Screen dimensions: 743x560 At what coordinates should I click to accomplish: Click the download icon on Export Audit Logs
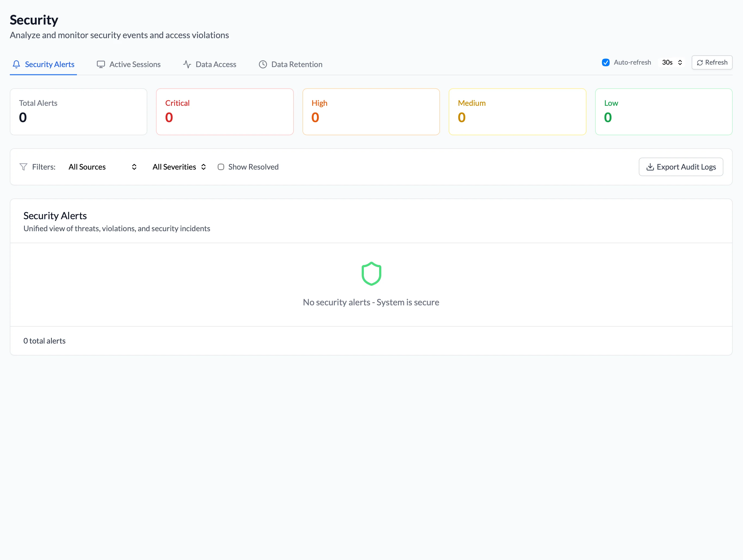tap(650, 167)
